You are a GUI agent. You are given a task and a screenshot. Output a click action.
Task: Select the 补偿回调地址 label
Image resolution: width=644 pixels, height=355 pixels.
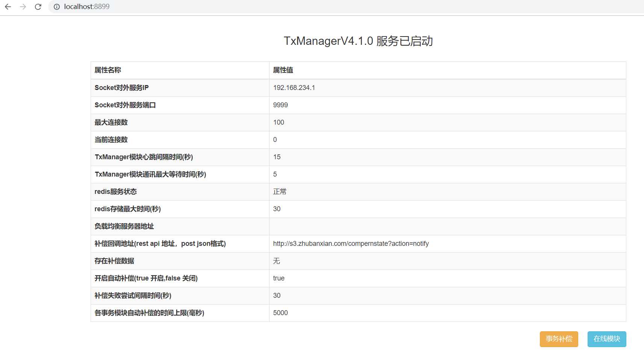160,244
